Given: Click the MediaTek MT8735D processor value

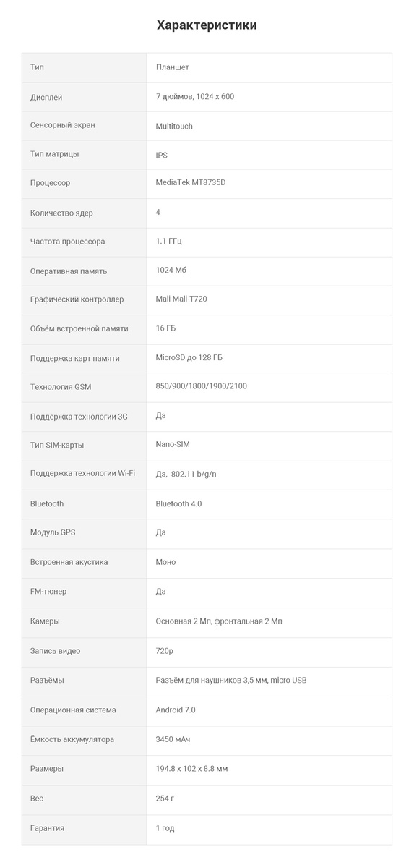Looking at the screenshot, I should tap(191, 183).
